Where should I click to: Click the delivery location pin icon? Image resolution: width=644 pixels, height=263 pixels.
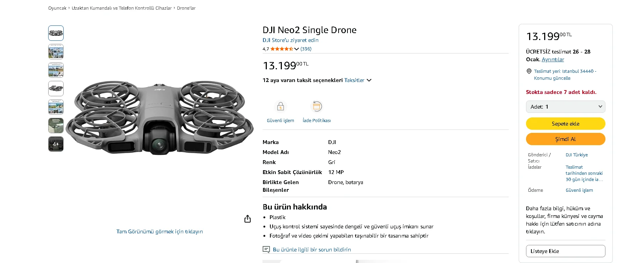pyautogui.click(x=529, y=71)
